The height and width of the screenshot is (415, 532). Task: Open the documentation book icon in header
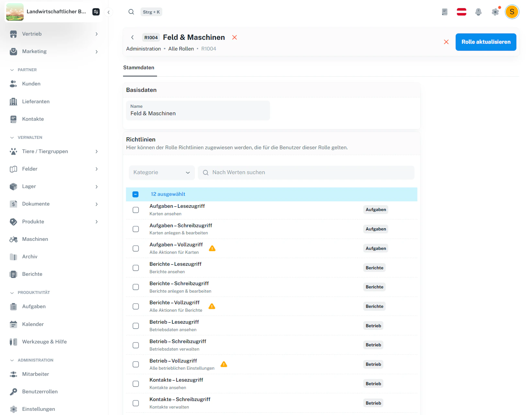445,12
